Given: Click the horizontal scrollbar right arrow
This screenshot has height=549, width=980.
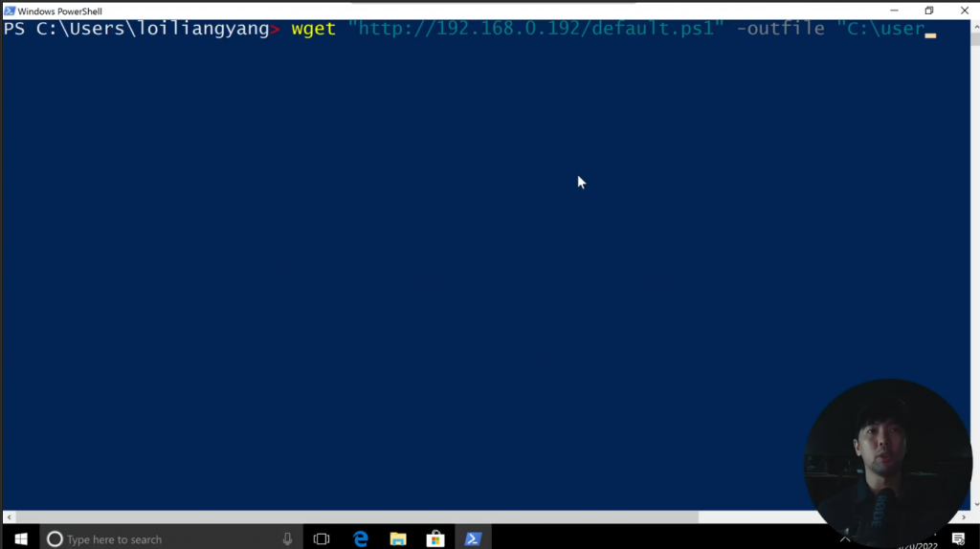Looking at the screenshot, I should (x=963, y=517).
